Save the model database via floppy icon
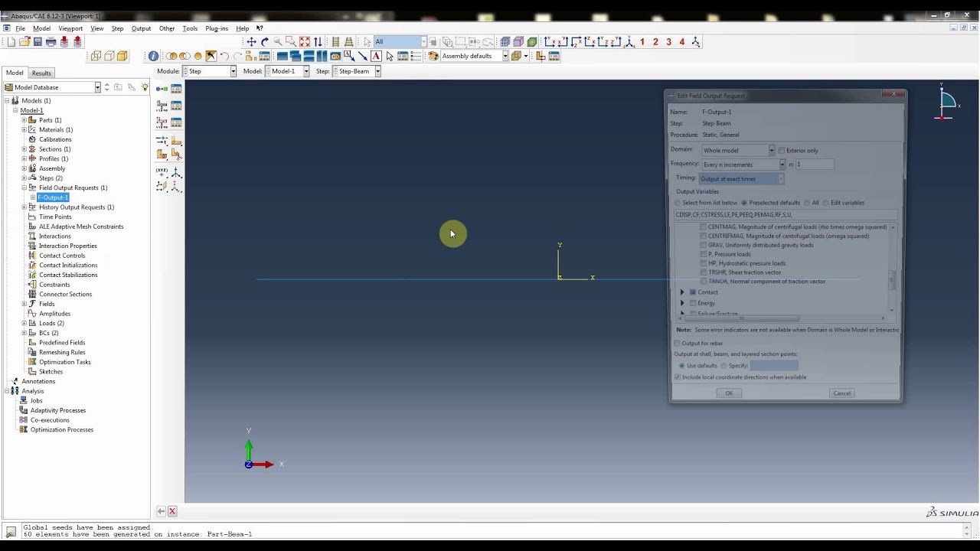The width and height of the screenshot is (980, 551). (x=38, y=42)
